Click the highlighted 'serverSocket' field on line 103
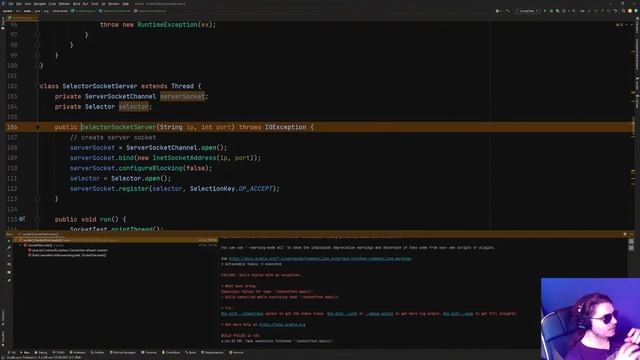This screenshot has height=360, width=640. pyautogui.click(x=182, y=96)
